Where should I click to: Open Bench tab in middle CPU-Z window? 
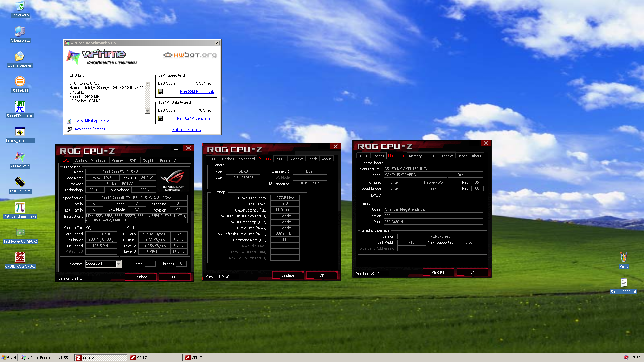[x=312, y=159]
